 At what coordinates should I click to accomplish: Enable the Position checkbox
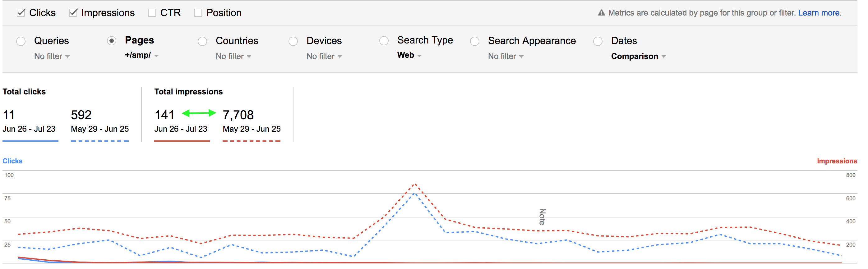click(x=198, y=13)
